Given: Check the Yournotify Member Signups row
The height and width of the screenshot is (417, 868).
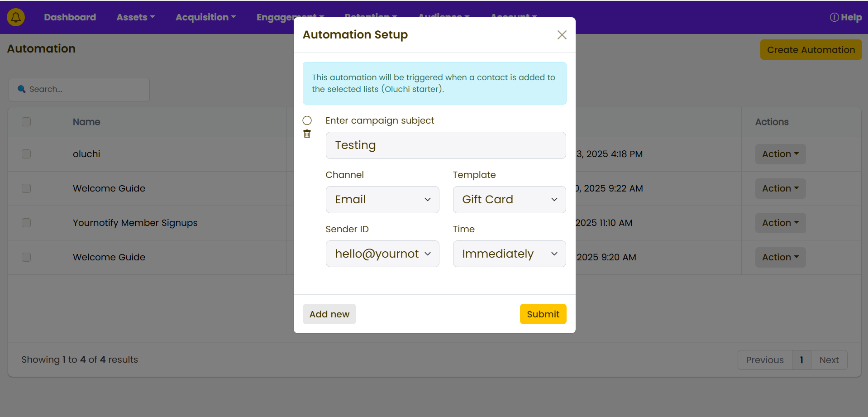Looking at the screenshot, I should (x=26, y=223).
